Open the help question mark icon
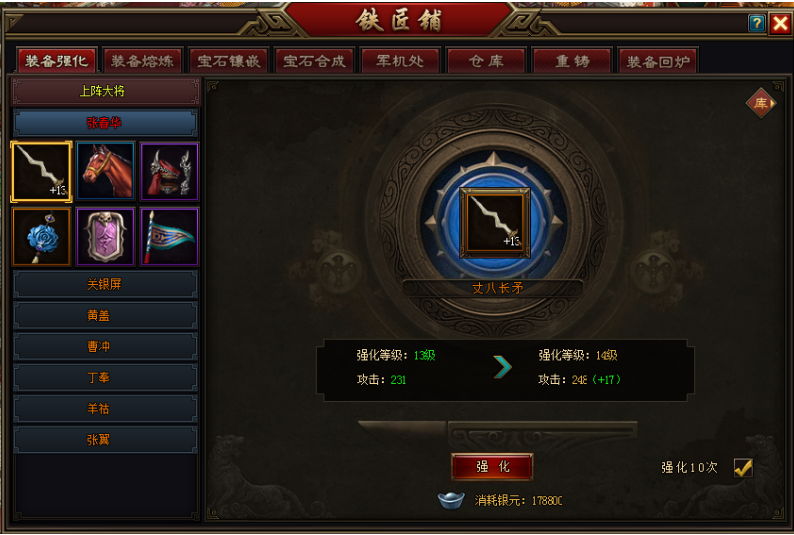 757,23
